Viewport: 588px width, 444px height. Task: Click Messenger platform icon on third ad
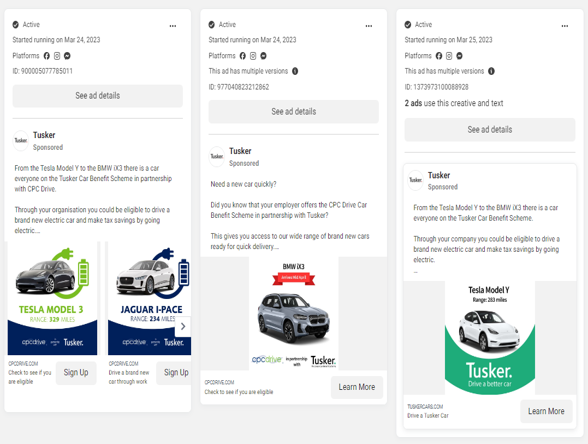[459, 56]
